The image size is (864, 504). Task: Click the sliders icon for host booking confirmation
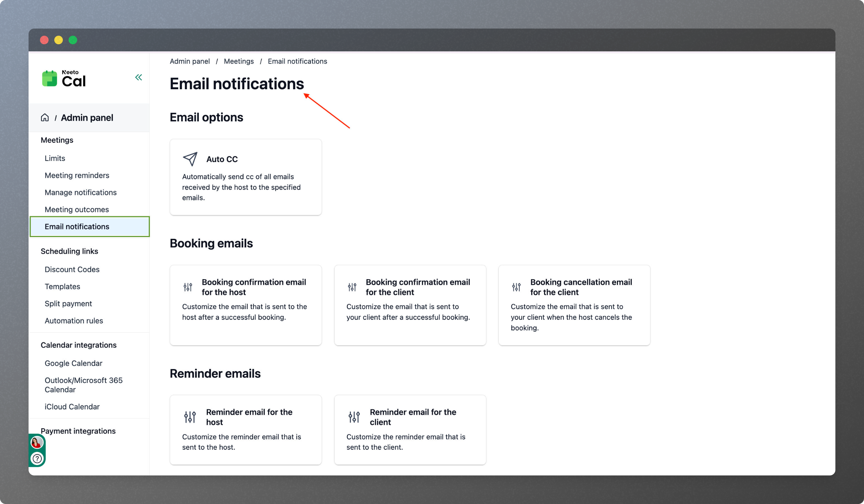[188, 287]
